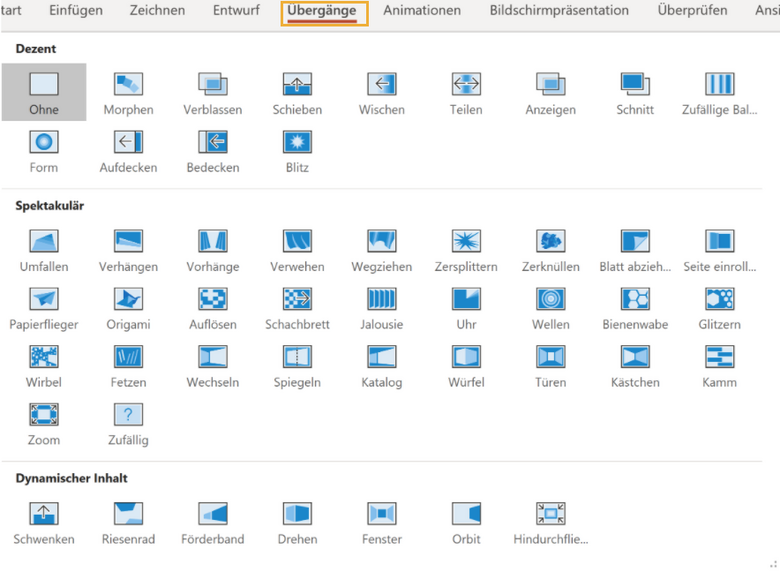The width and height of the screenshot is (780, 572).
Task: Click the Übergänge tab
Action: (x=324, y=13)
